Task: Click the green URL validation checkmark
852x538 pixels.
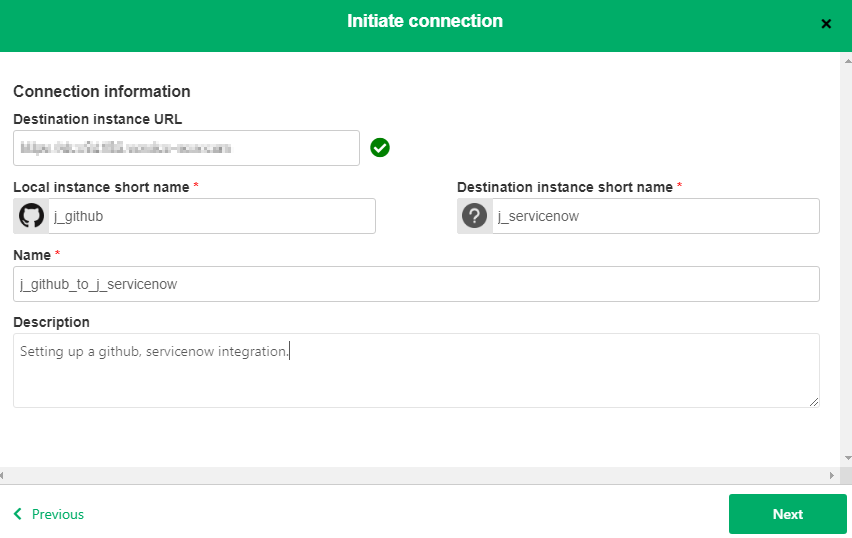Action: coord(380,148)
